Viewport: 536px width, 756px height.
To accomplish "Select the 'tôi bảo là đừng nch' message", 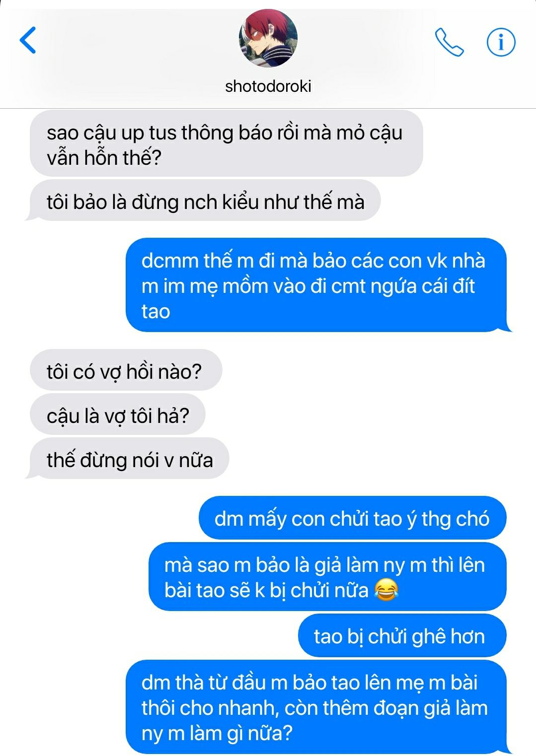I will 205,202.
